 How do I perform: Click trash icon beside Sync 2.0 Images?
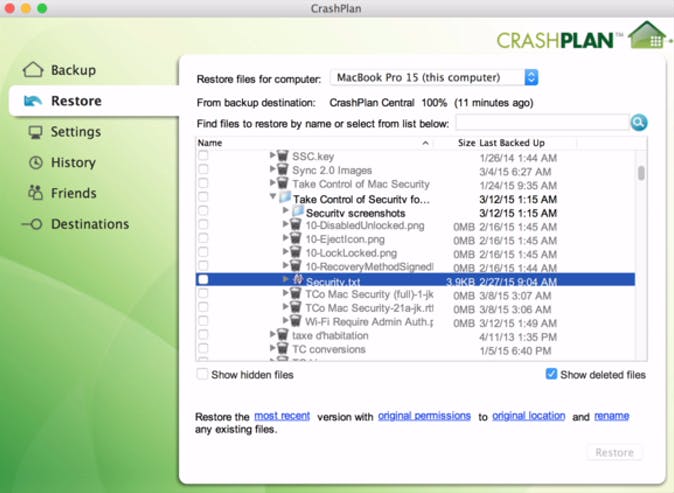coord(282,169)
